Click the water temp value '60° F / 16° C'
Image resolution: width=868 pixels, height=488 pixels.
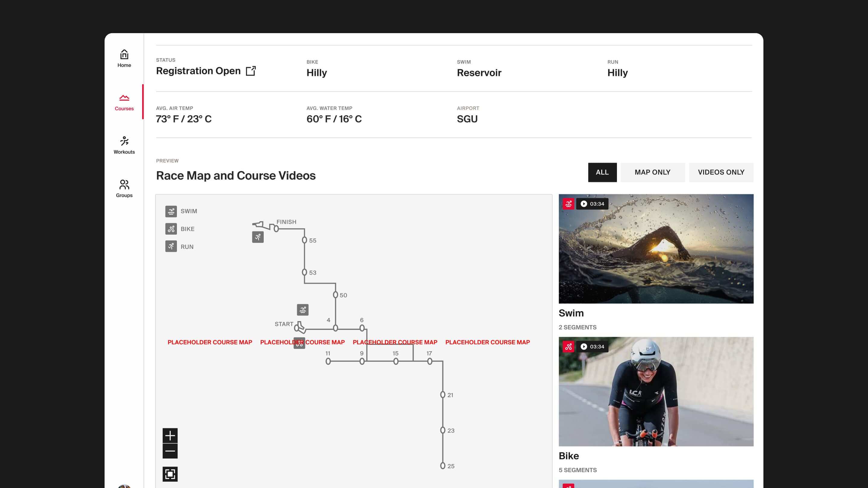pyautogui.click(x=334, y=119)
